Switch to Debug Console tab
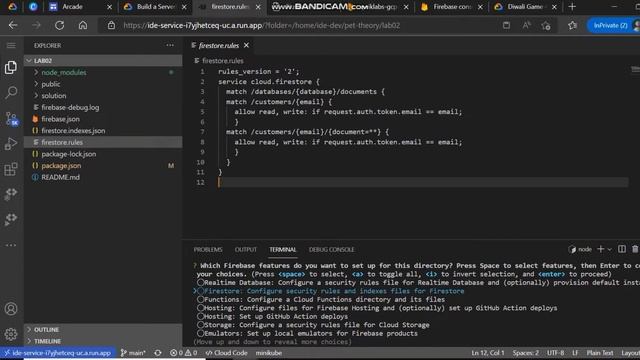The height and width of the screenshot is (360, 640). (331, 249)
